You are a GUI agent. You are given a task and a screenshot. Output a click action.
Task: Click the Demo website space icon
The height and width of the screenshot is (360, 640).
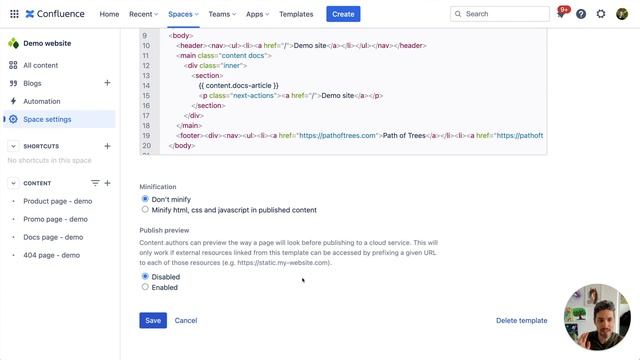click(x=13, y=43)
